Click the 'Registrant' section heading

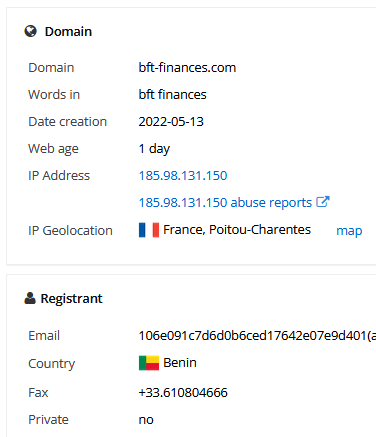coord(71,299)
